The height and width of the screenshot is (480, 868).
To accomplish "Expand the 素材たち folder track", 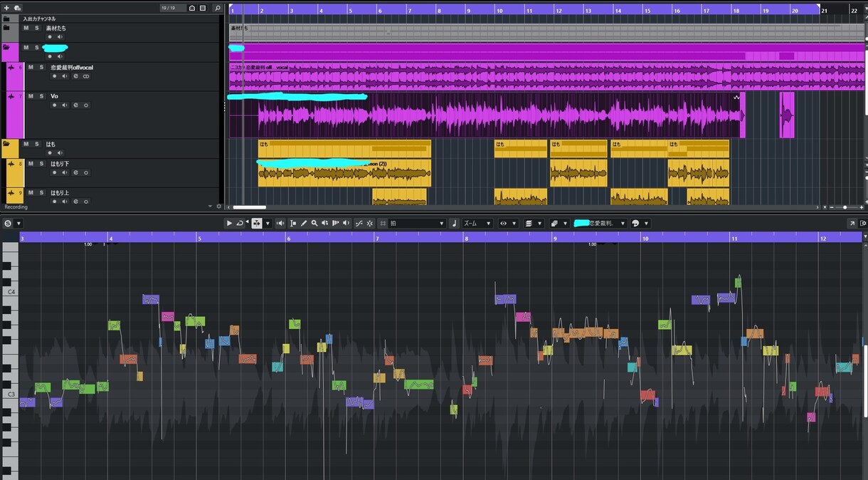I will [6, 28].
